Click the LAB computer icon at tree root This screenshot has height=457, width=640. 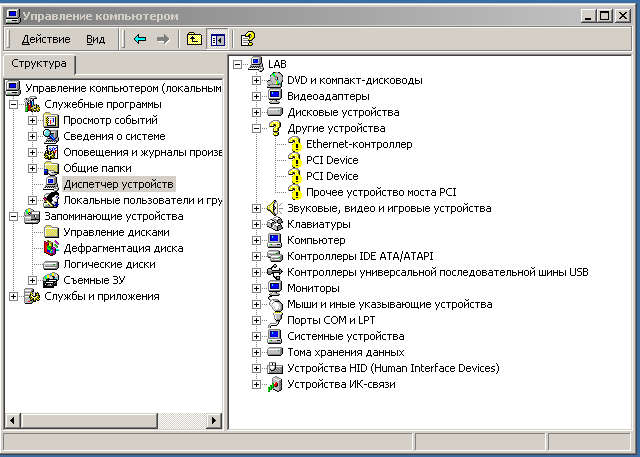click(x=256, y=64)
